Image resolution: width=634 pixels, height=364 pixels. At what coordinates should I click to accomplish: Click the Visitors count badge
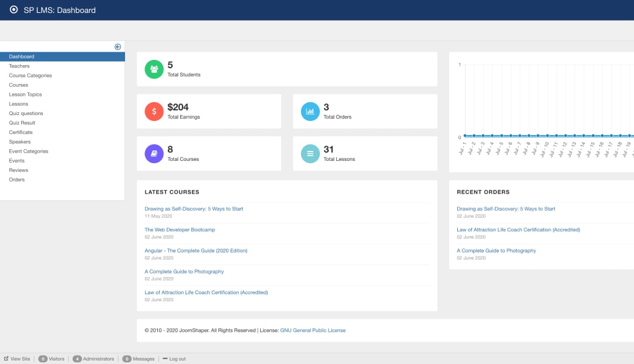click(43, 359)
